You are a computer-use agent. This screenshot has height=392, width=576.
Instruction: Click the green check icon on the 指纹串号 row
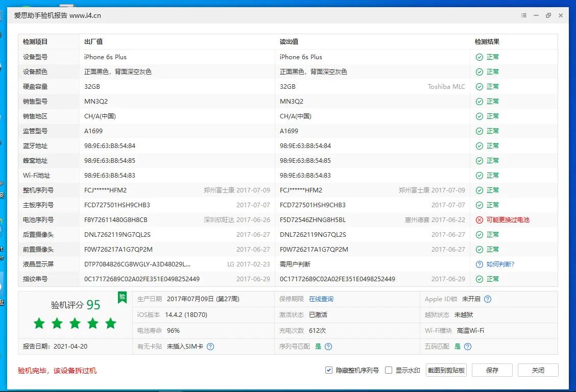click(479, 279)
